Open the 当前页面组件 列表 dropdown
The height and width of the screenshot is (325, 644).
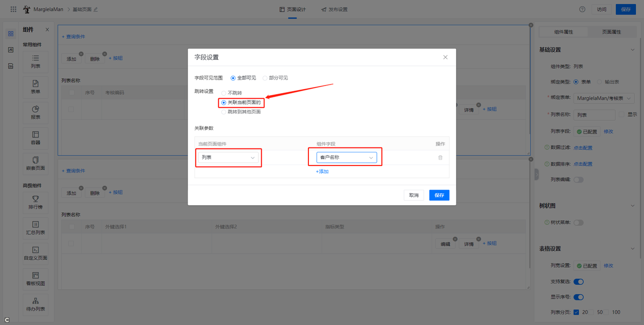(x=228, y=157)
